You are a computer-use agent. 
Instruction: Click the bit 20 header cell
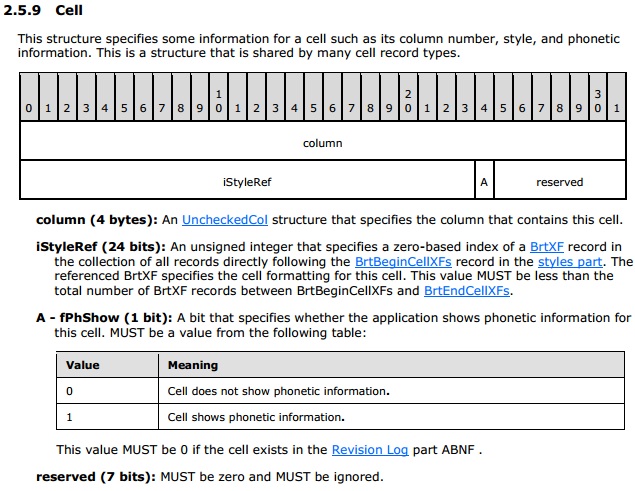[x=408, y=97]
